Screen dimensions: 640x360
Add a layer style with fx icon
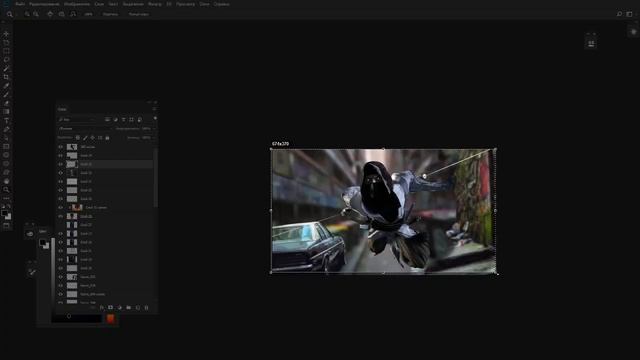(102, 307)
